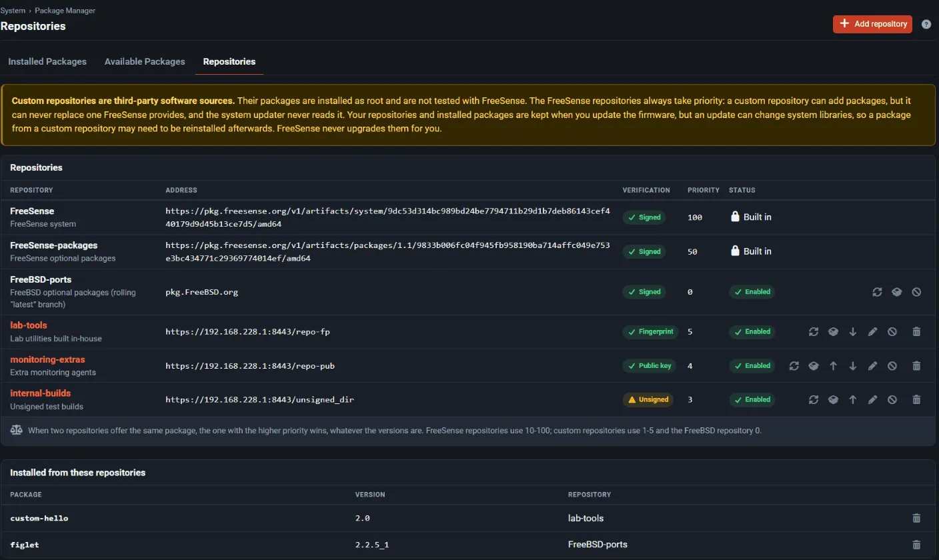
Task: Open lab-tools package box icon
Action: coord(833,331)
